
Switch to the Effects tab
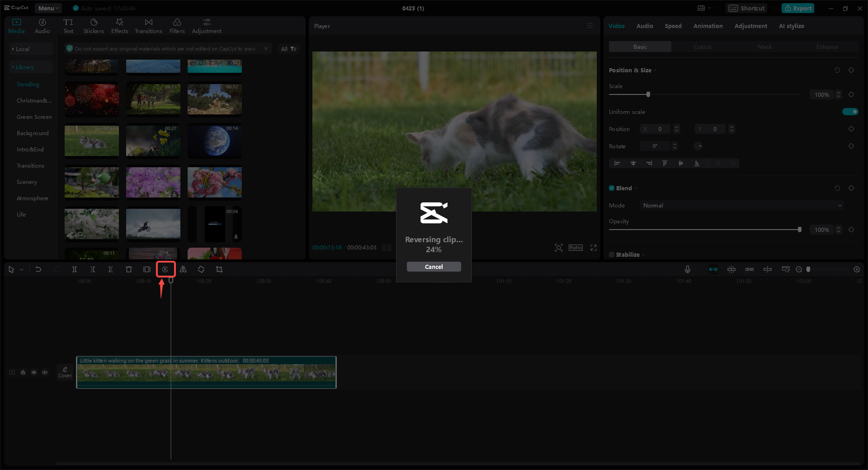click(x=120, y=26)
